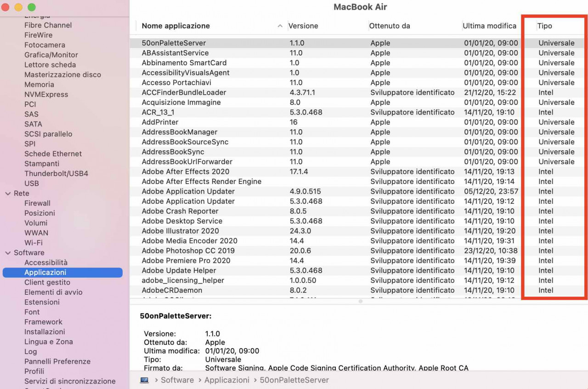Click Applicazioni in the bottom path bar

coord(227,380)
